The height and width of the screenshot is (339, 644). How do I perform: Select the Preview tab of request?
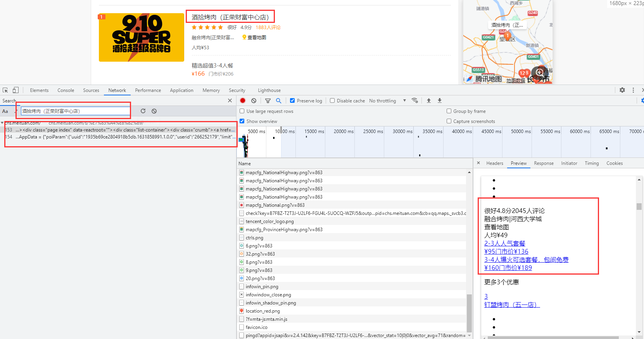click(x=519, y=163)
